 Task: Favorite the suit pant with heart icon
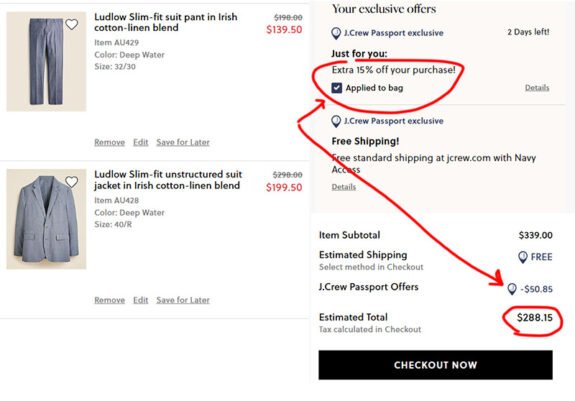click(x=72, y=25)
